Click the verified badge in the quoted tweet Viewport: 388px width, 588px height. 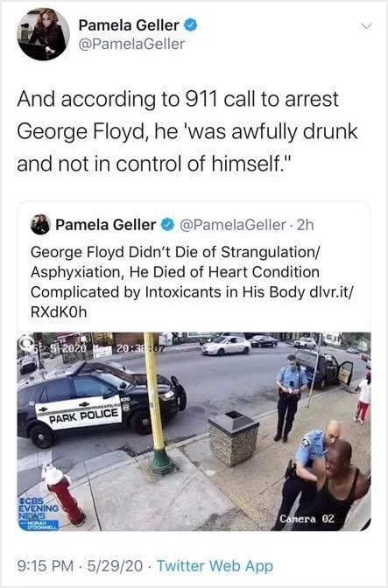click(167, 225)
